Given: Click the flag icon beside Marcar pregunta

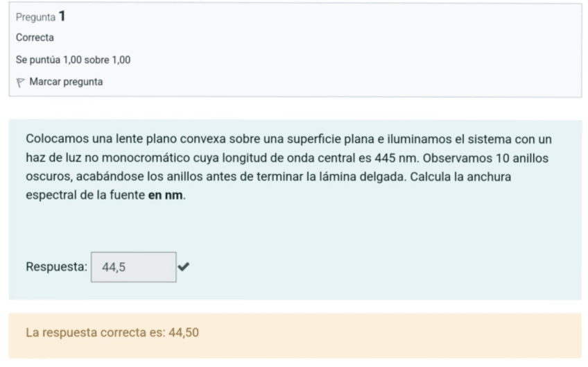Looking at the screenshot, I should [x=21, y=82].
